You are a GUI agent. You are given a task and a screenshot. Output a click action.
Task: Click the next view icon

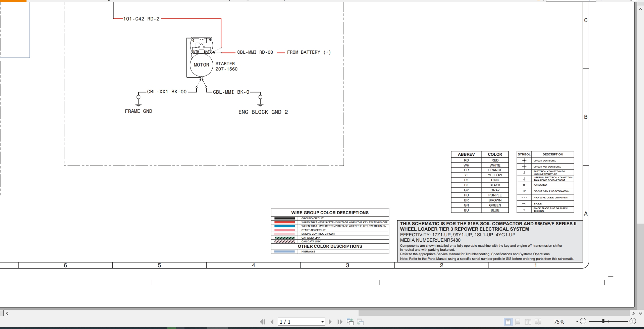coord(360,322)
